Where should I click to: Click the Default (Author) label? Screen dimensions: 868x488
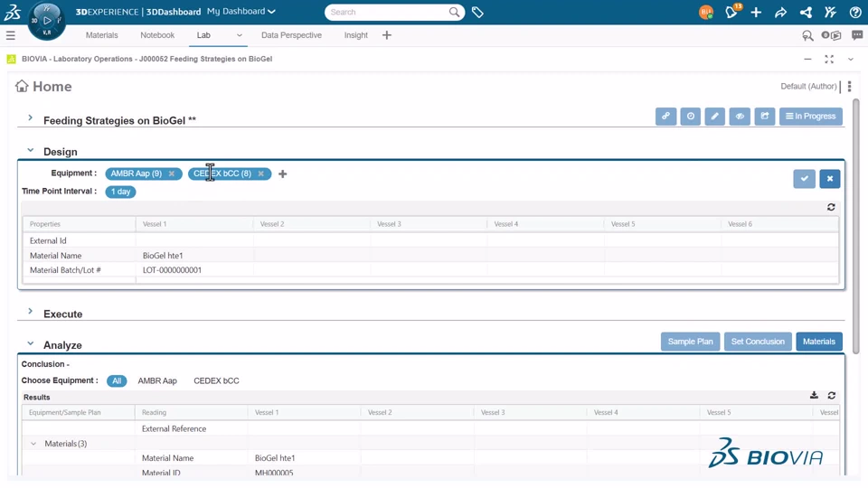point(808,87)
